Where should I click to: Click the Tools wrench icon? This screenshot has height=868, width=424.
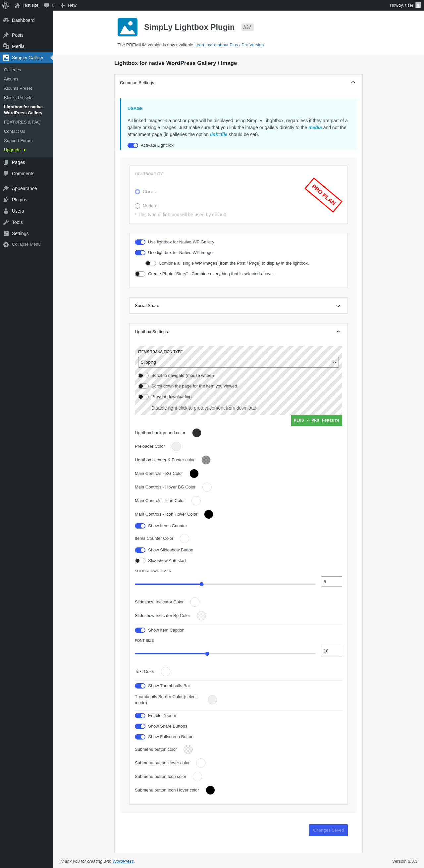tap(6, 223)
